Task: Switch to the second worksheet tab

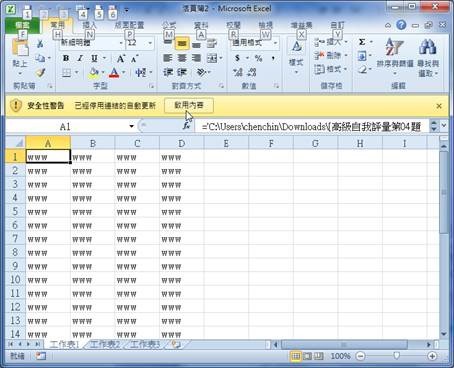Action: (104, 344)
